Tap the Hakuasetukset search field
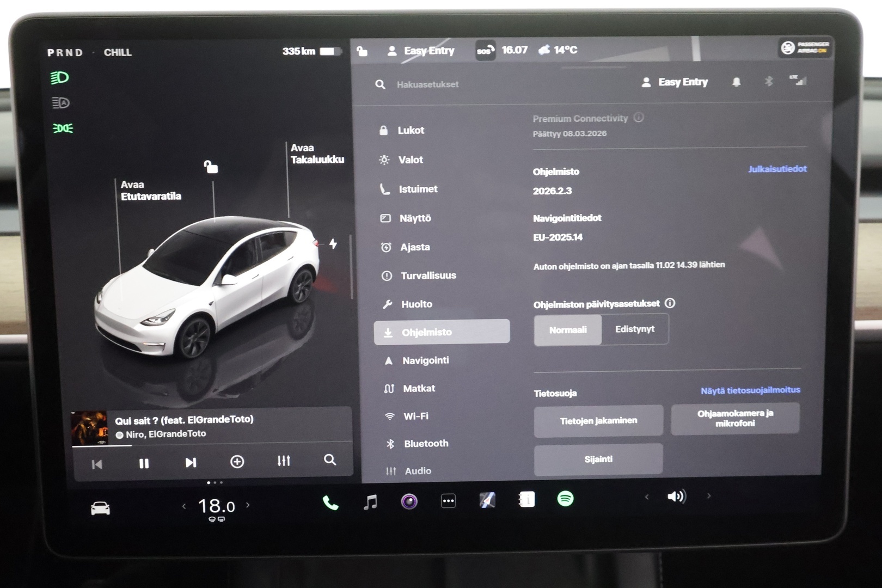The width and height of the screenshot is (882, 588). coord(428,84)
